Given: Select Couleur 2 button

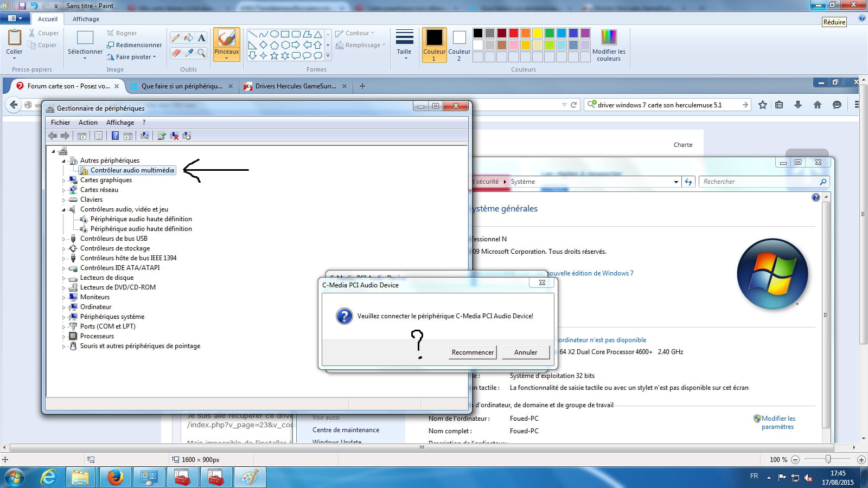Looking at the screenshot, I should (459, 45).
